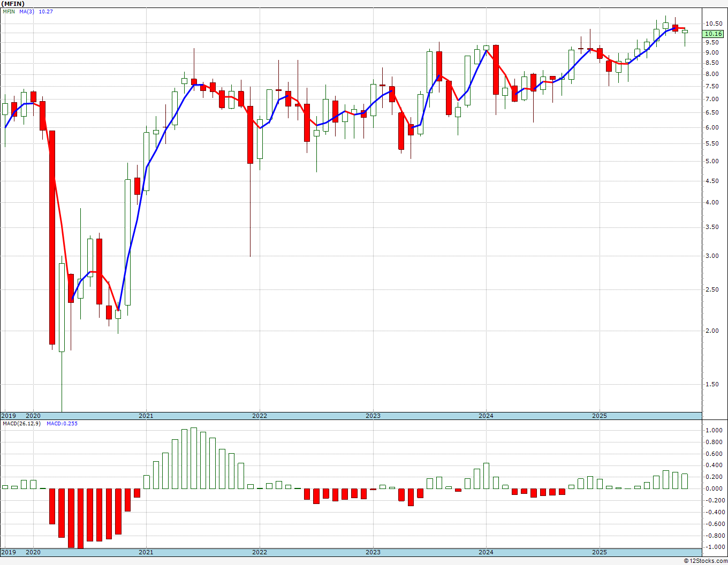
Task: Select the 8.00 price axis label
Action: [x=712, y=74]
